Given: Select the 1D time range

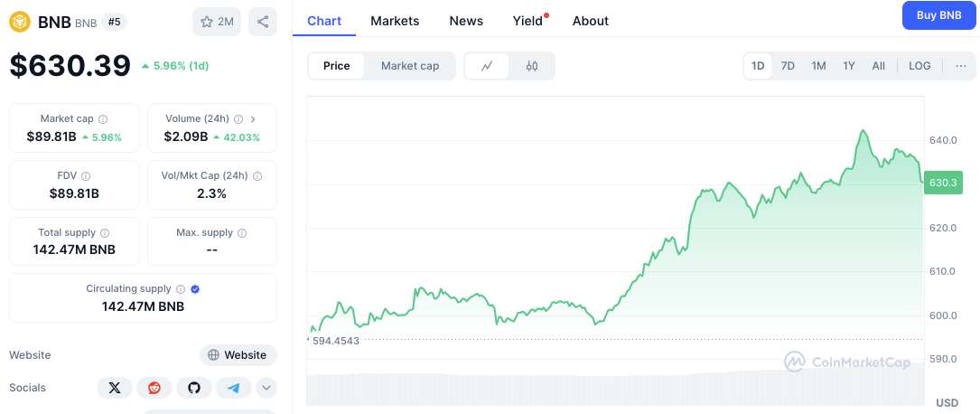Looking at the screenshot, I should [758, 66].
